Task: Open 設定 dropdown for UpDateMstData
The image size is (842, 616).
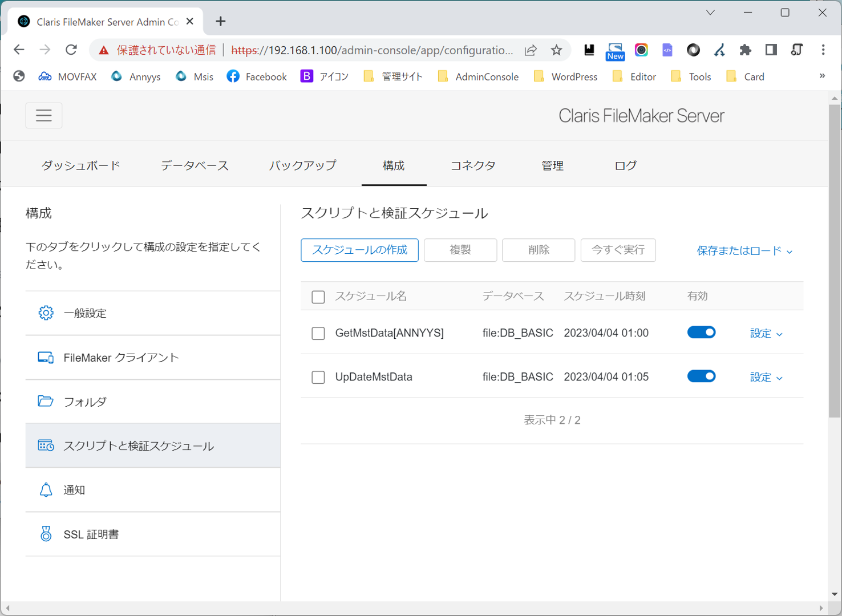Action: 766,378
